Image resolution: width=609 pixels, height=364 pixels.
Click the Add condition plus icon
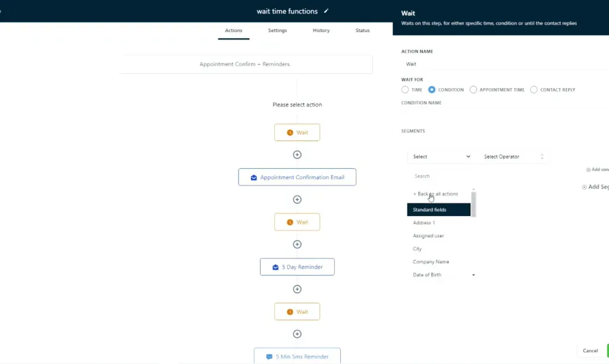[x=588, y=170]
